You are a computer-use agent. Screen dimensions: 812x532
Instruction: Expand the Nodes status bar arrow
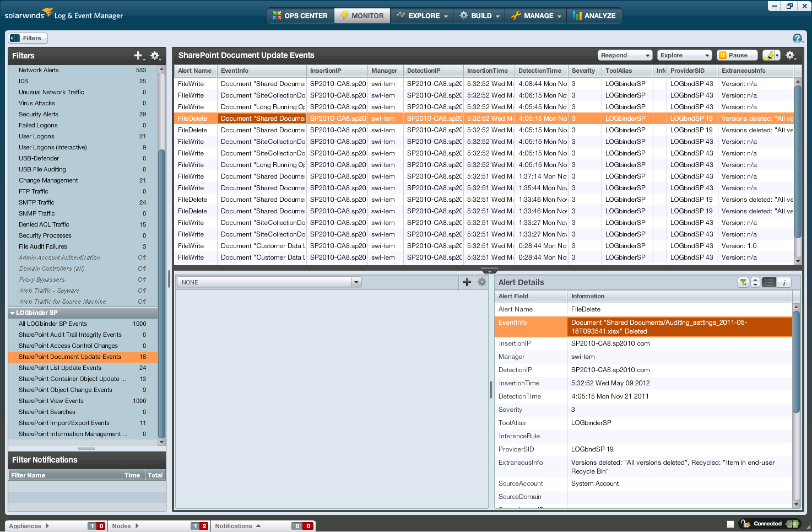click(137, 526)
